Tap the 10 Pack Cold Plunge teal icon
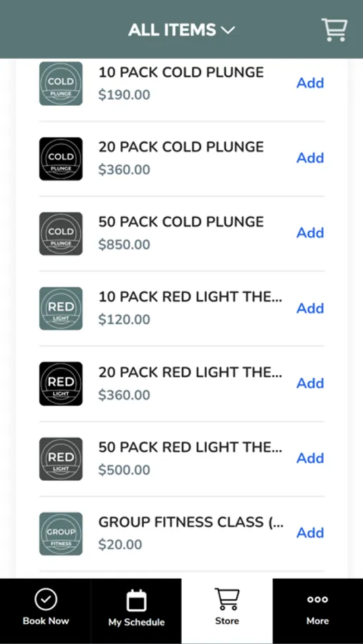The height and width of the screenshot is (644, 363). click(x=61, y=84)
